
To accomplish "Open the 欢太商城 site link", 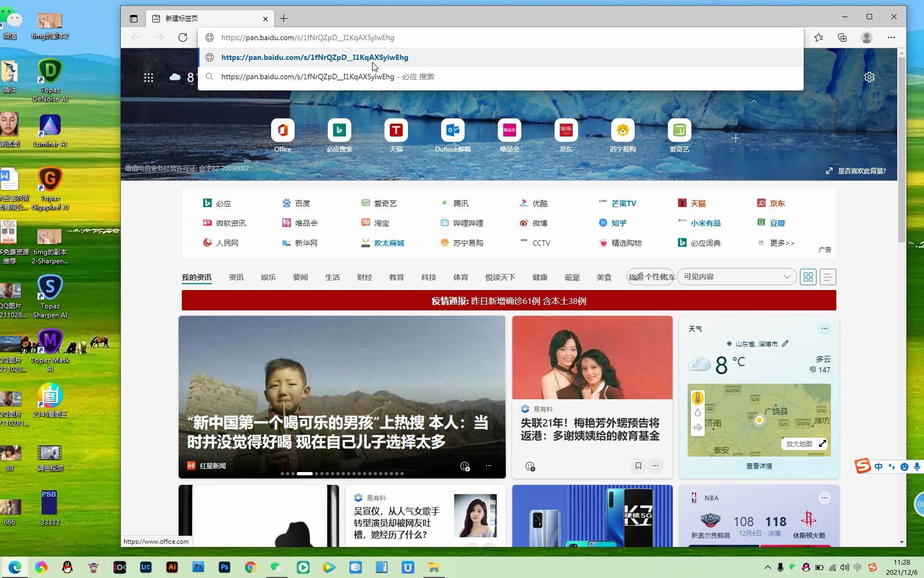I will [382, 243].
